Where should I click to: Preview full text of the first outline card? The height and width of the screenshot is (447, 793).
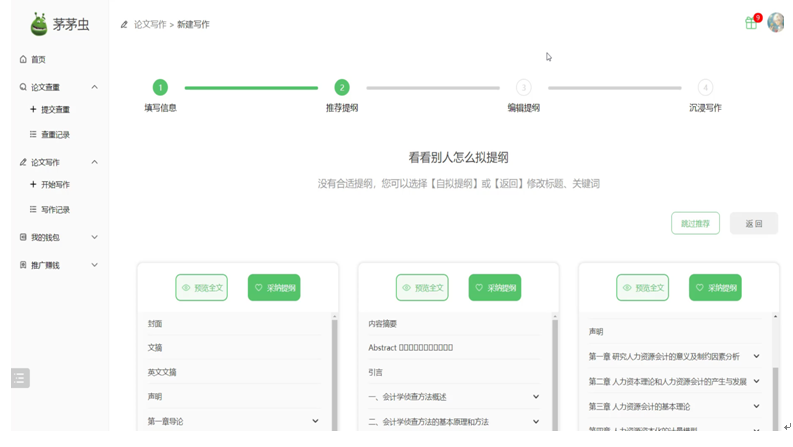point(201,288)
